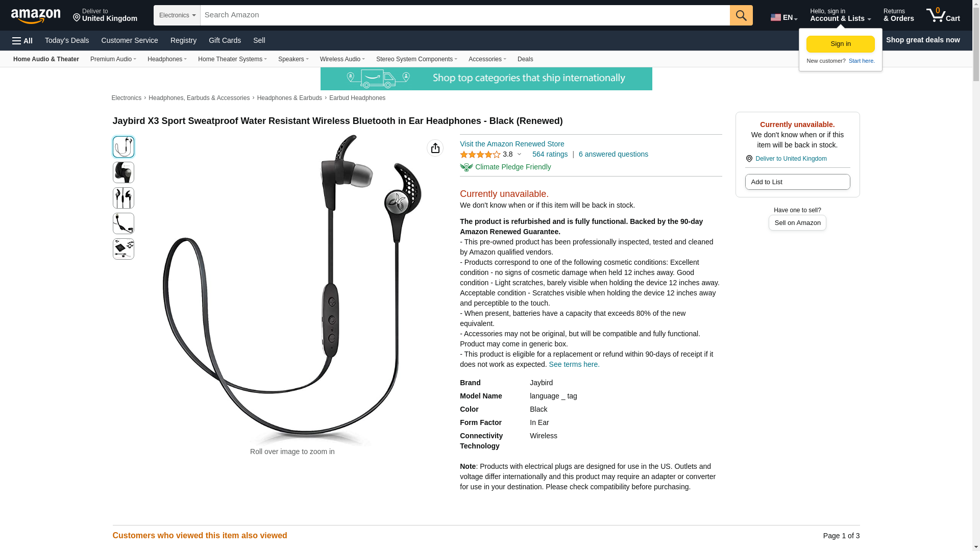The image size is (980, 551).
Task: Click the See terms here link
Action: click(574, 364)
